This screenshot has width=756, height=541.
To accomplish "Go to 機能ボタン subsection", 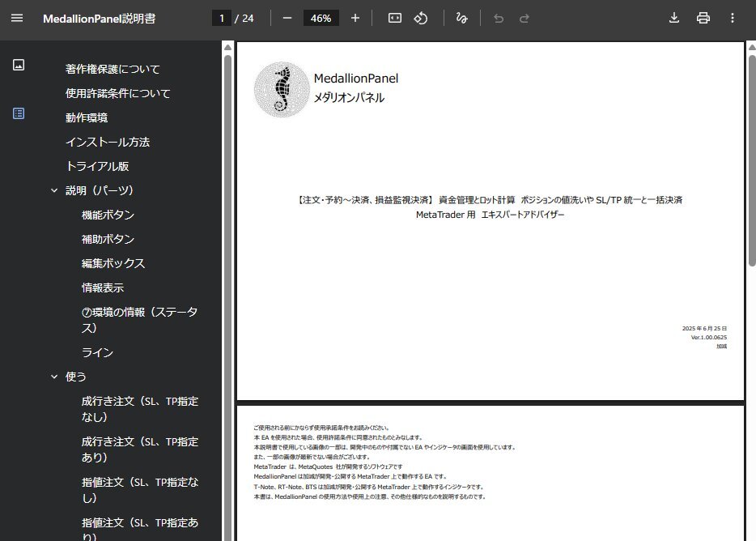I will tap(108, 215).
